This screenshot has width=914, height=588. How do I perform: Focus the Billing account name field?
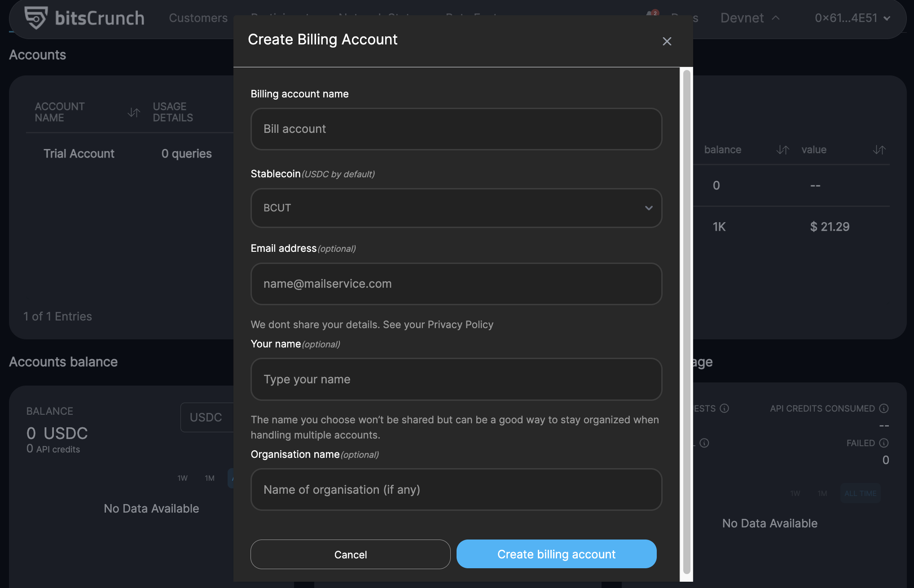click(x=456, y=129)
